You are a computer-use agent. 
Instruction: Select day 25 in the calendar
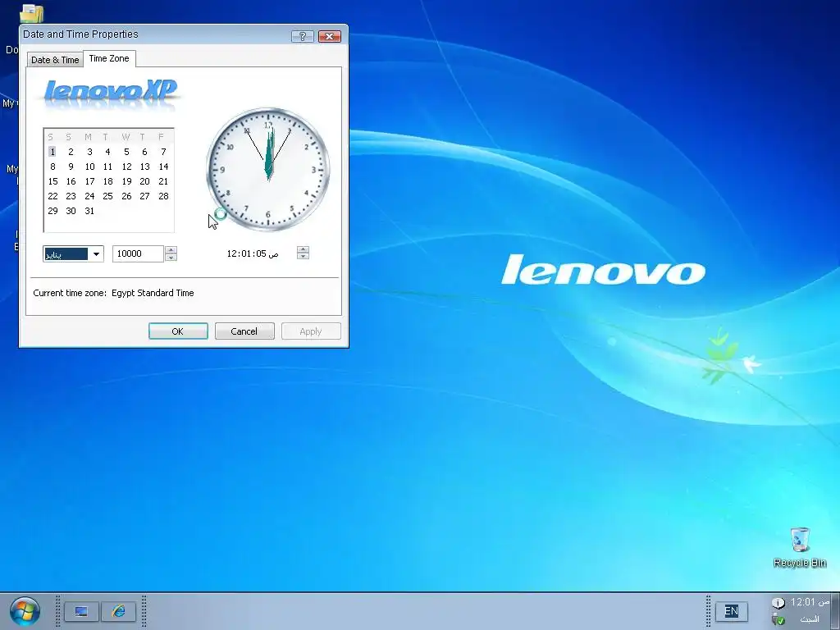point(107,196)
